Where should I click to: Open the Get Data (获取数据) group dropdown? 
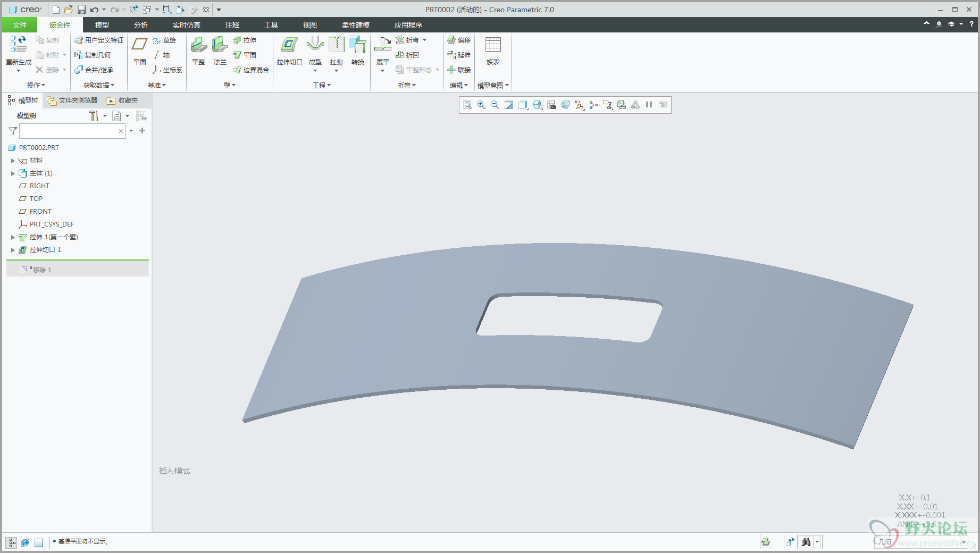(99, 85)
